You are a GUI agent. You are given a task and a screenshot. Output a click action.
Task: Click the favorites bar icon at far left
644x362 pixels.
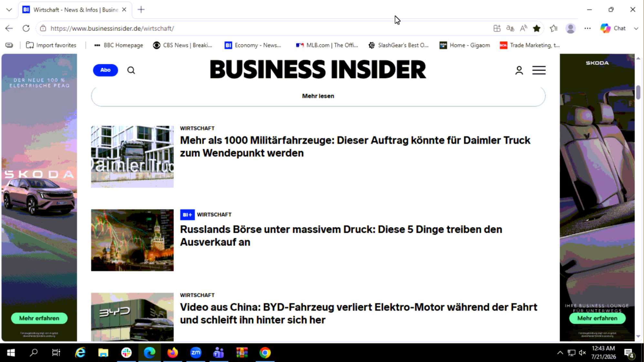[x=9, y=45]
